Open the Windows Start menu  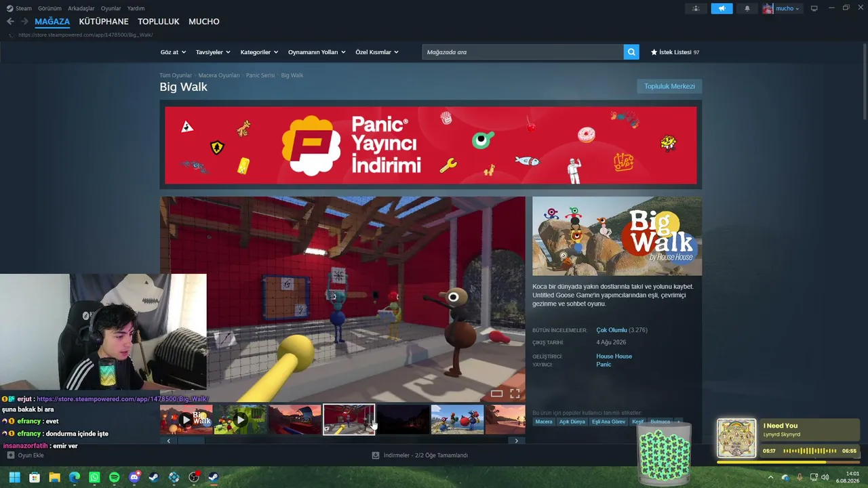14,477
